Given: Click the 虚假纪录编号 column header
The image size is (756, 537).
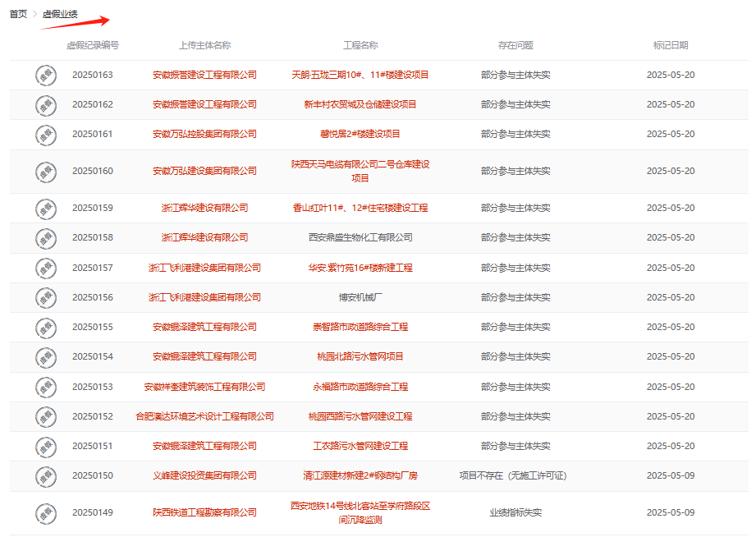Looking at the screenshot, I should (93, 45).
